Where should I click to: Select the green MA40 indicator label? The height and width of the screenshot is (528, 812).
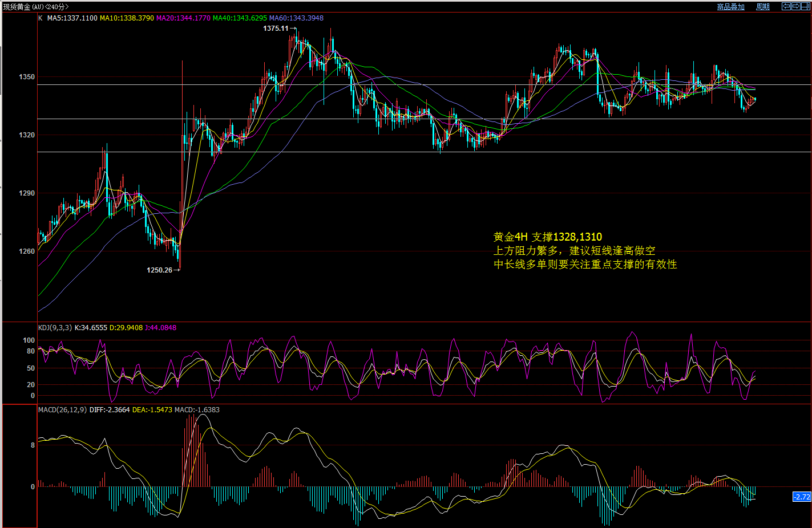(240, 18)
